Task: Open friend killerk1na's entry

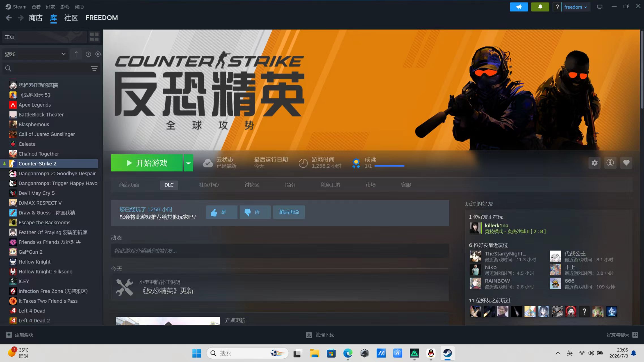Action: 508,228
